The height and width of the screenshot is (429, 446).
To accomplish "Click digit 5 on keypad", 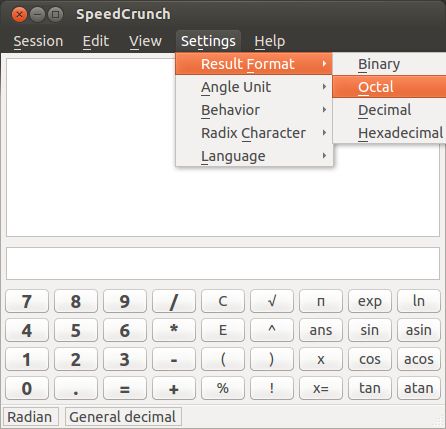I will click(76, 330).
